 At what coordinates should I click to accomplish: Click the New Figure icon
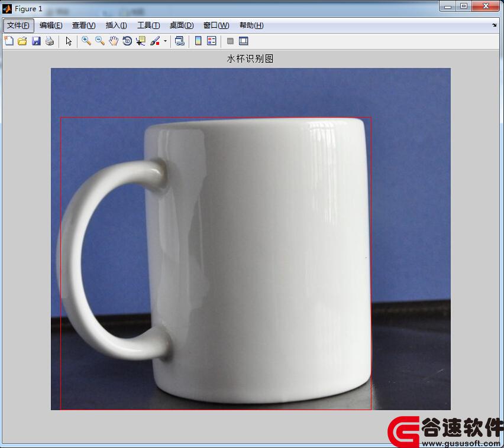coord(9,41)
